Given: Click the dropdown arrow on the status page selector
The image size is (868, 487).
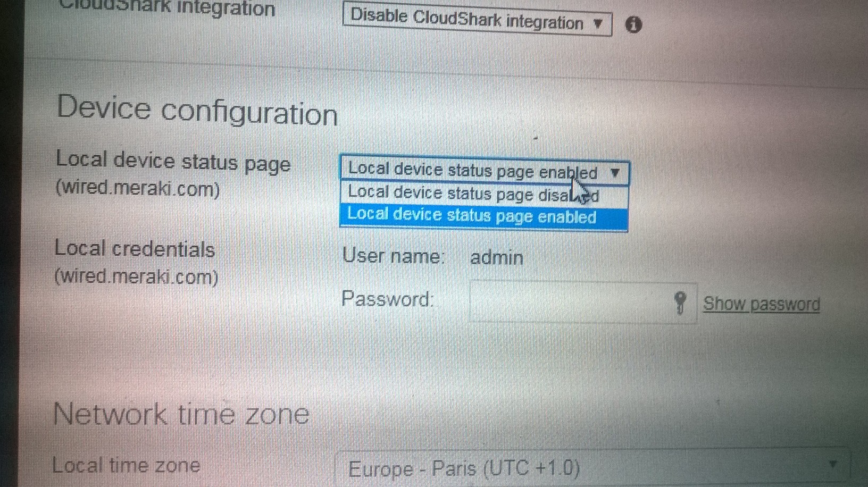Looking at the screenshot, I should click(616, 172).
